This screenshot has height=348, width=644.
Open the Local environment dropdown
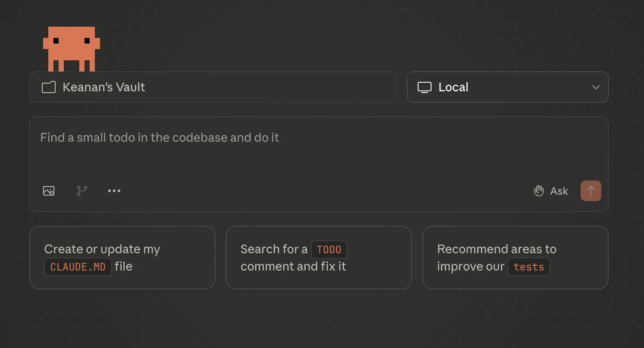click(507, 87)
